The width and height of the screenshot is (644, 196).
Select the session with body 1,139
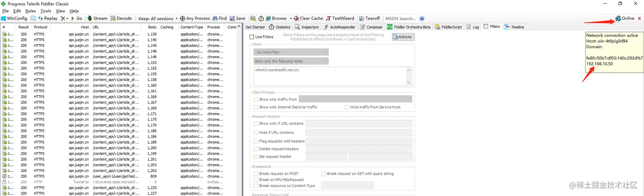119,34
